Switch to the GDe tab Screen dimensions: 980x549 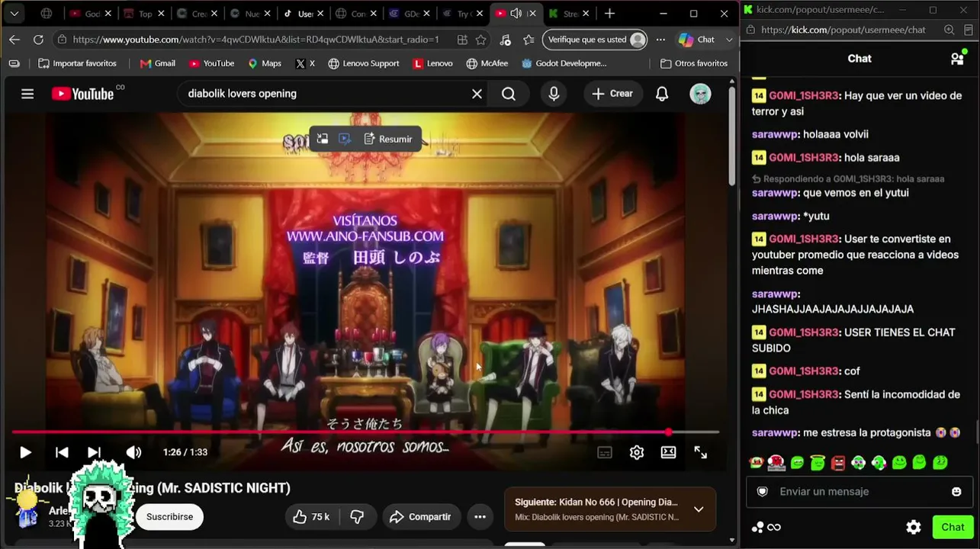[408, 14]
